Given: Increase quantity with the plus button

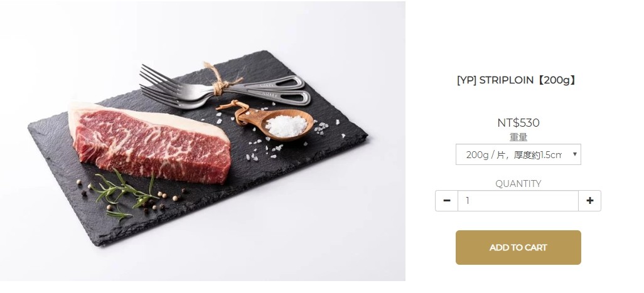Looking at the screenshot, I should point(590,201).
